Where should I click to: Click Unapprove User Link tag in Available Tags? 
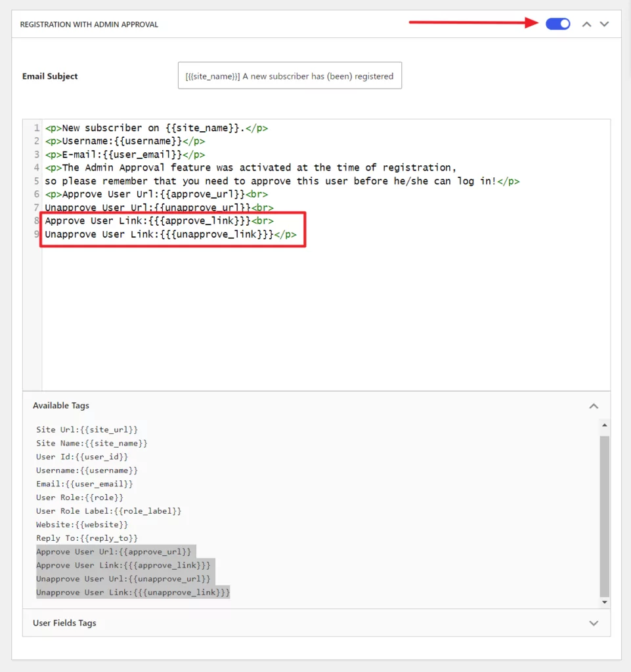(x=133, y=593)
